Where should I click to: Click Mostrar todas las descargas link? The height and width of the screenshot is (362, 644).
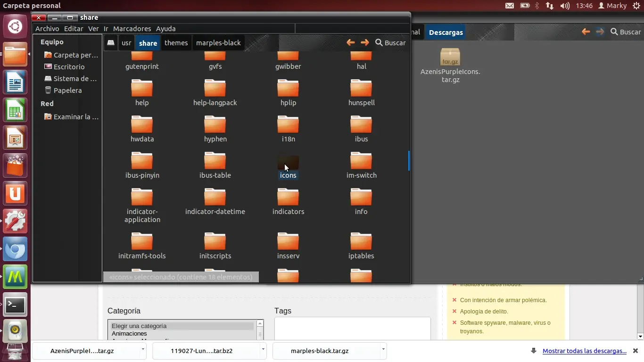point(584,351)
